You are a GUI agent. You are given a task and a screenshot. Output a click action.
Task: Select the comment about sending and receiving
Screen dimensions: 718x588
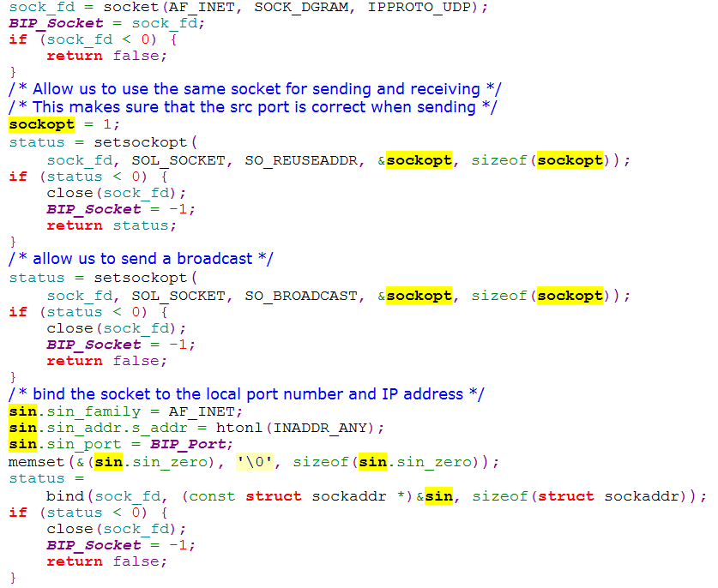255,89
